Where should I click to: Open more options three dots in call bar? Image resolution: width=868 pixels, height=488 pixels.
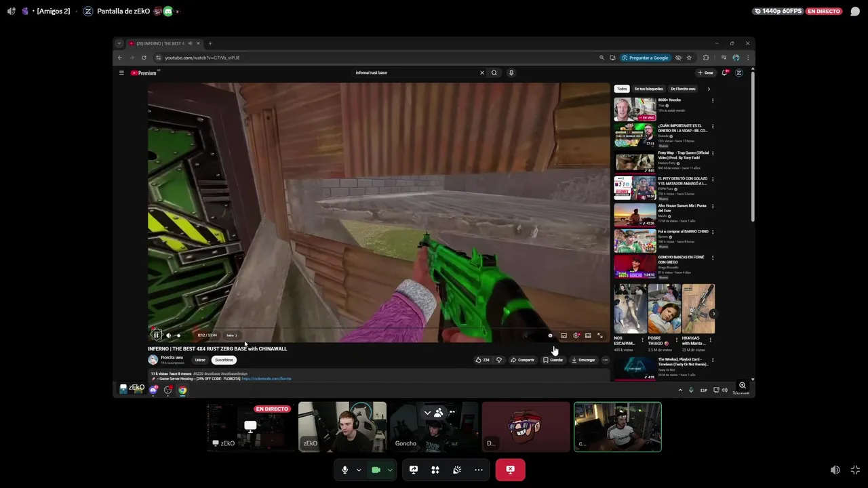(479, 470)
